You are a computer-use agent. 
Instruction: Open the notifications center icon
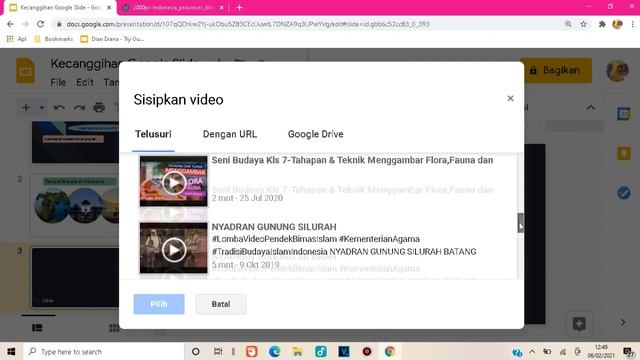629,351
